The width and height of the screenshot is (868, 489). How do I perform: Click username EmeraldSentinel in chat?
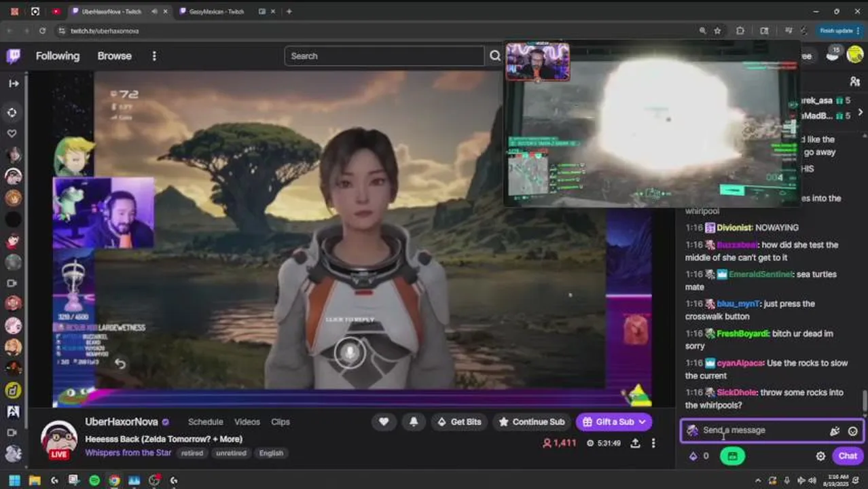point(761,274)
